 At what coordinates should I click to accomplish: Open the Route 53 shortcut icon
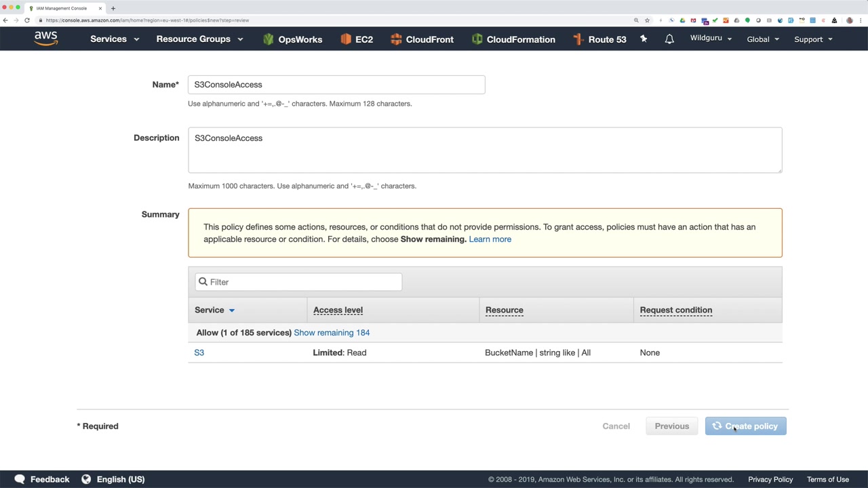click(x=578, y=39)
